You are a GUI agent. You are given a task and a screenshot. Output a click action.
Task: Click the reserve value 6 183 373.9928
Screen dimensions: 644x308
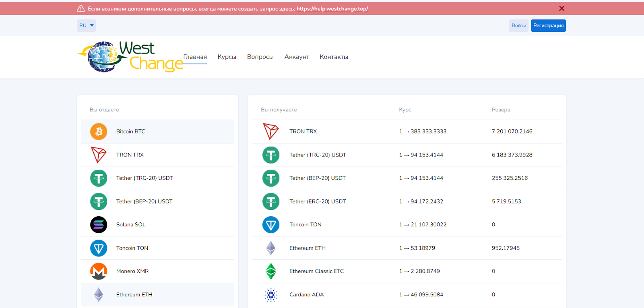[x=512, y=155]
